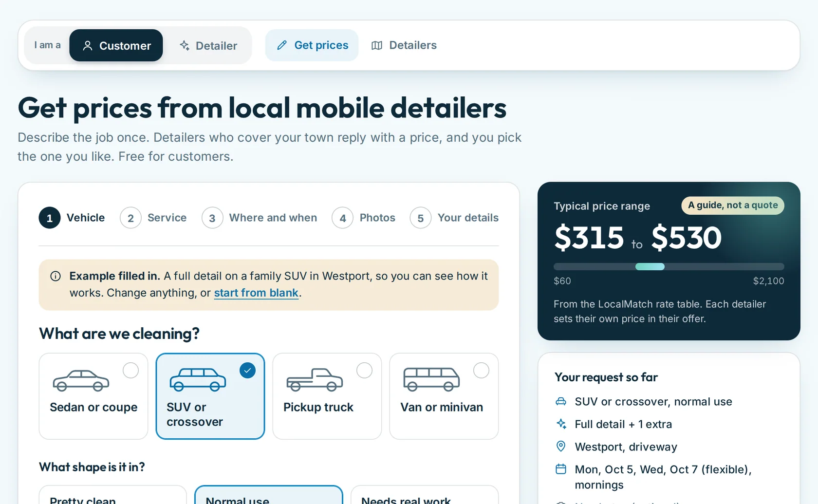
Task: Click the sparkle icon beside Detailer
Action: (185, 46)
